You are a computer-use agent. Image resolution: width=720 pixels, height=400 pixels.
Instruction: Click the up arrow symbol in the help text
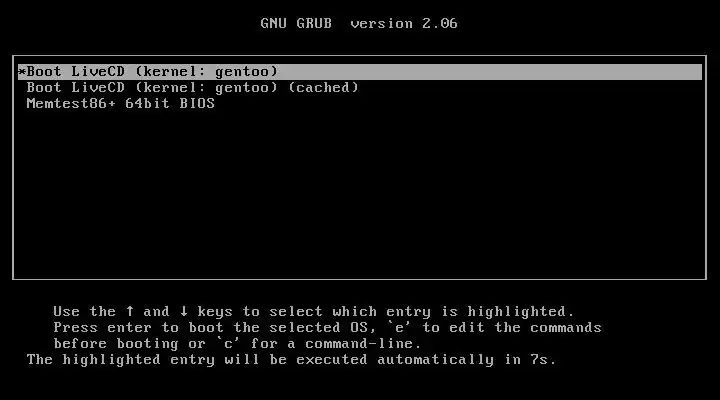130,311
